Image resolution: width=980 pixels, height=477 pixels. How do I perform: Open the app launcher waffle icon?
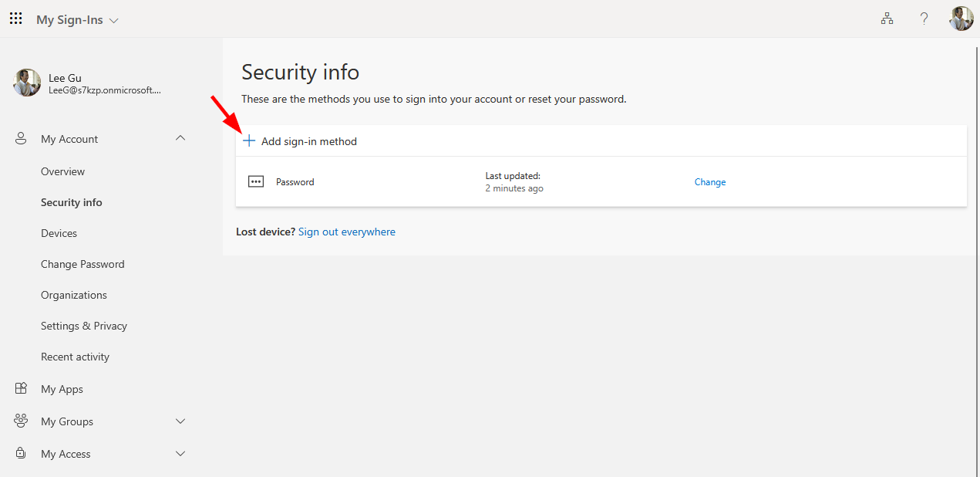(15, 19)
